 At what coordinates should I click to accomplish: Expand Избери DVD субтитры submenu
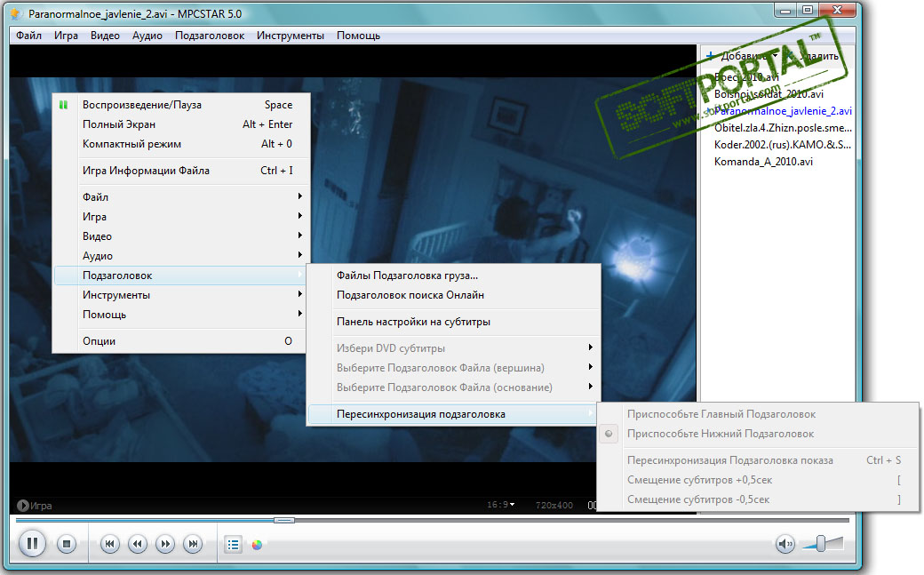pyautogui.click(x=453, y=348)
